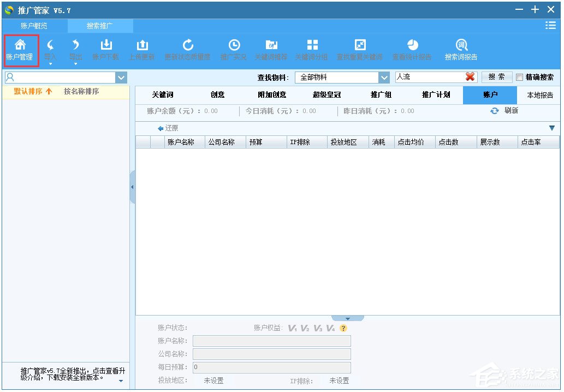Click the 导出 export icon
Screen dimensions: 564x392
click(76, 50)
